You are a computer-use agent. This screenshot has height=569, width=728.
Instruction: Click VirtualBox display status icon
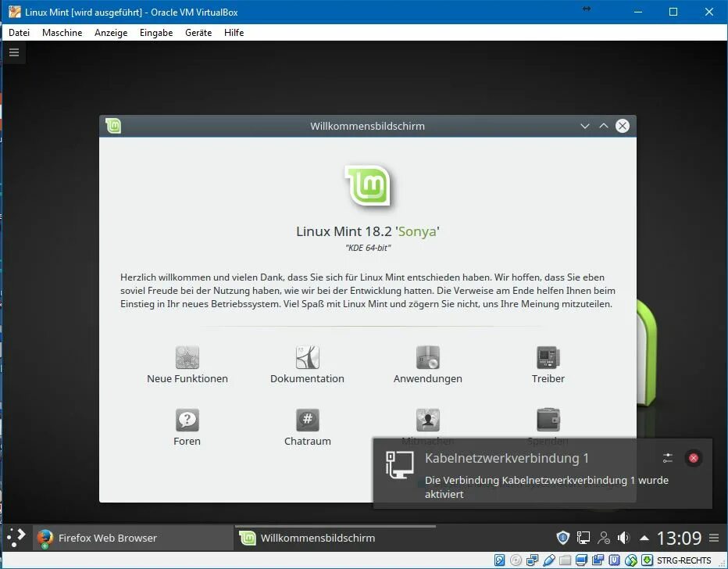[x=581, y=560]
